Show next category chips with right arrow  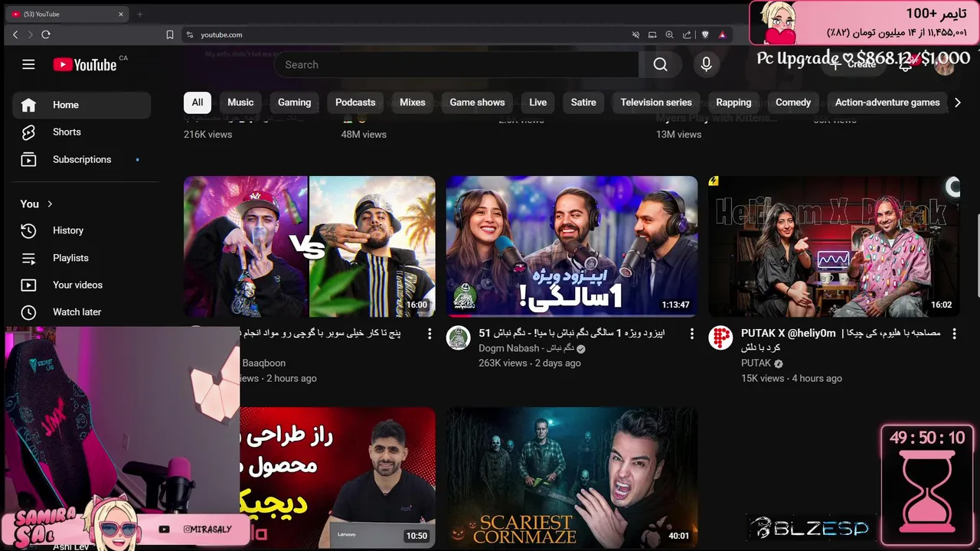(x=957, y=103)
